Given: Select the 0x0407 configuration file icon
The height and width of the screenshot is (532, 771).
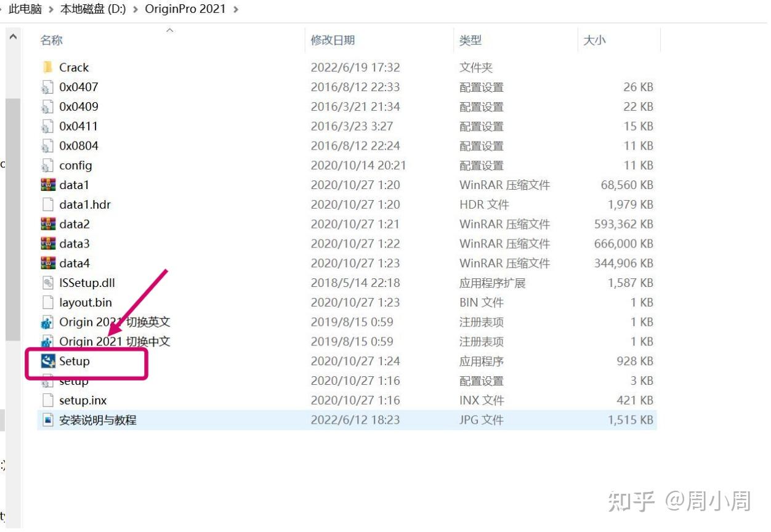Looking at the screenshot, I should (48, 87).
